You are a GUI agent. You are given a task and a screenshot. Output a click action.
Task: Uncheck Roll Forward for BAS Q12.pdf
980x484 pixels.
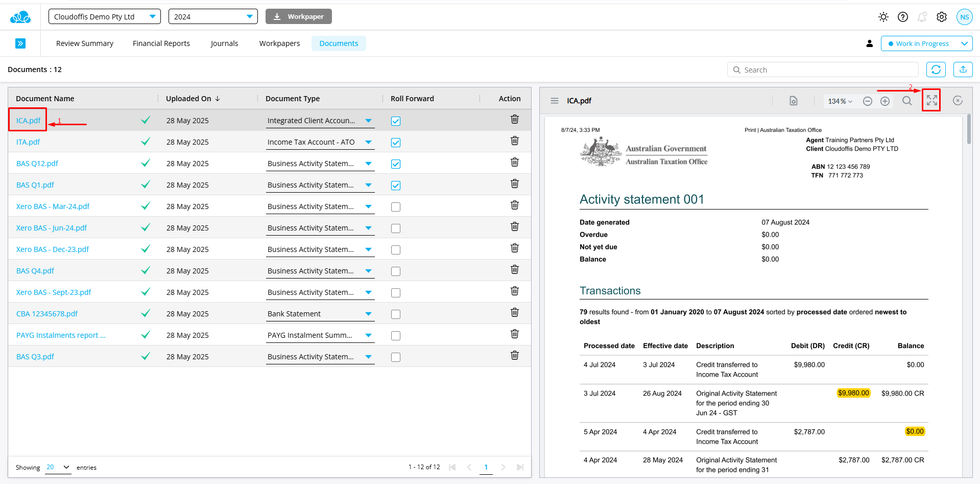[396, 164]
